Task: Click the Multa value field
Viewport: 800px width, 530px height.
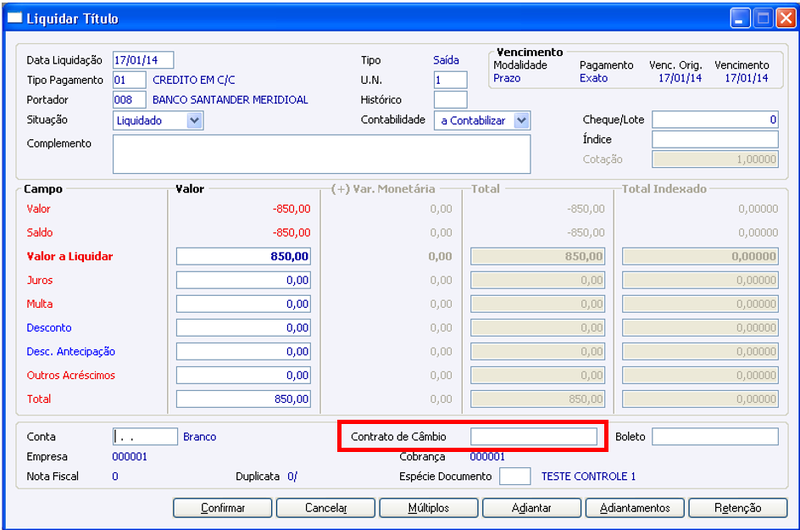Action: point(243,304)
